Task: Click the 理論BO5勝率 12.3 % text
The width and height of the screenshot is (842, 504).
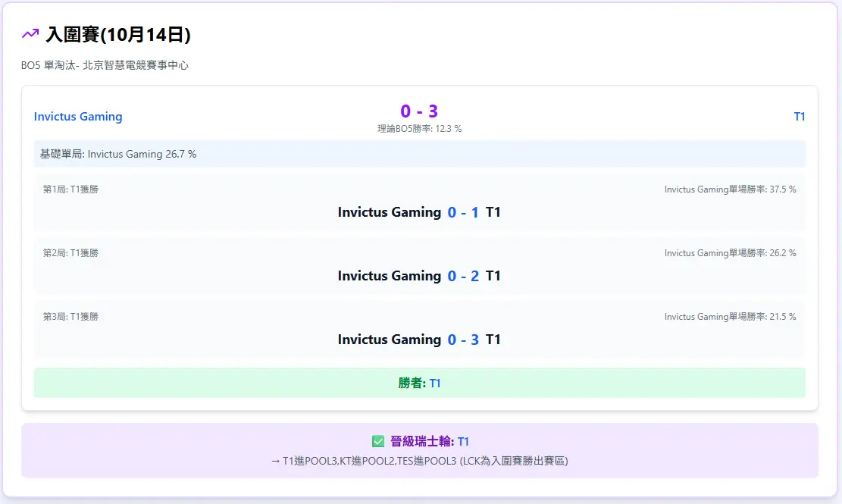Action: point(419,129)
